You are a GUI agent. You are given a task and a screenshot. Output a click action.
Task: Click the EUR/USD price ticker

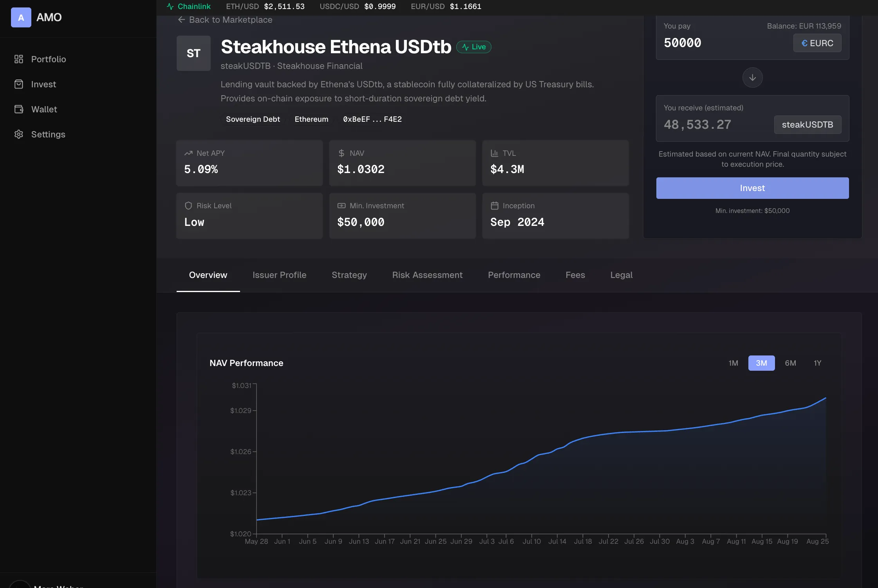click(446, 6)
